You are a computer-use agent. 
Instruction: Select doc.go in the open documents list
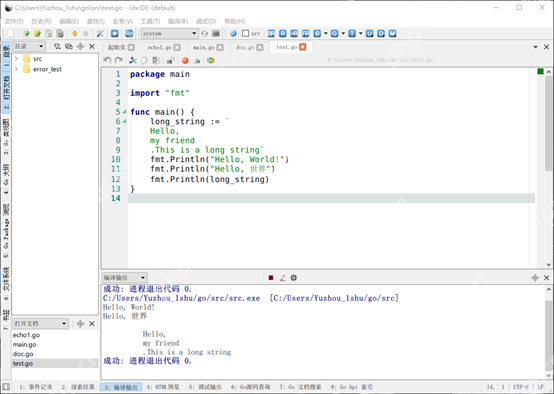[23, 354]
